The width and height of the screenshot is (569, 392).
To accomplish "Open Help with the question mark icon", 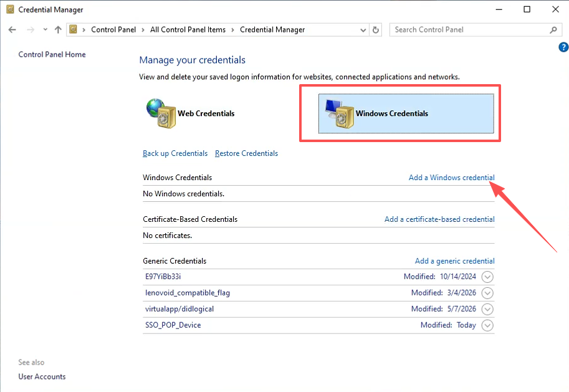I will pos(563,47).
